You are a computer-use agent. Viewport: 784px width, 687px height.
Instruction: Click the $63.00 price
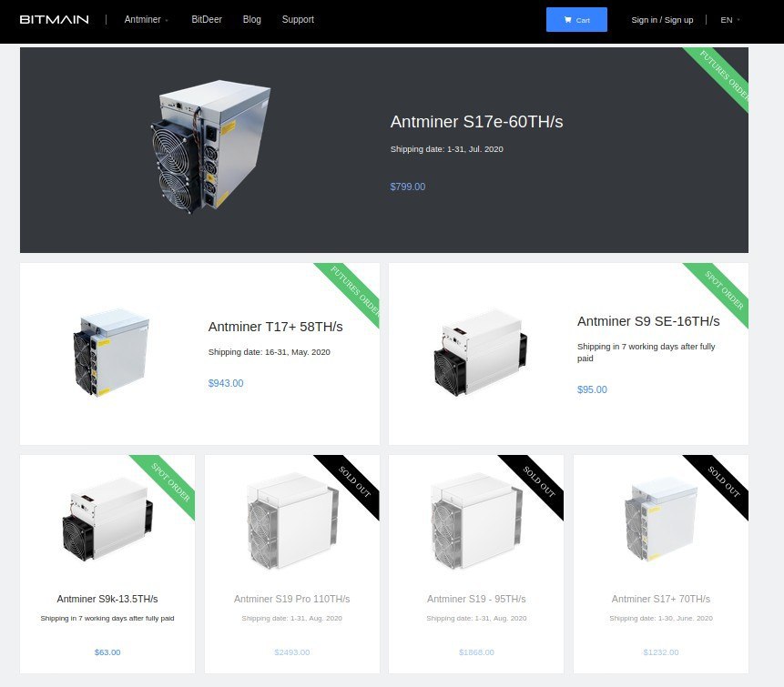click(x=107, y=652)
